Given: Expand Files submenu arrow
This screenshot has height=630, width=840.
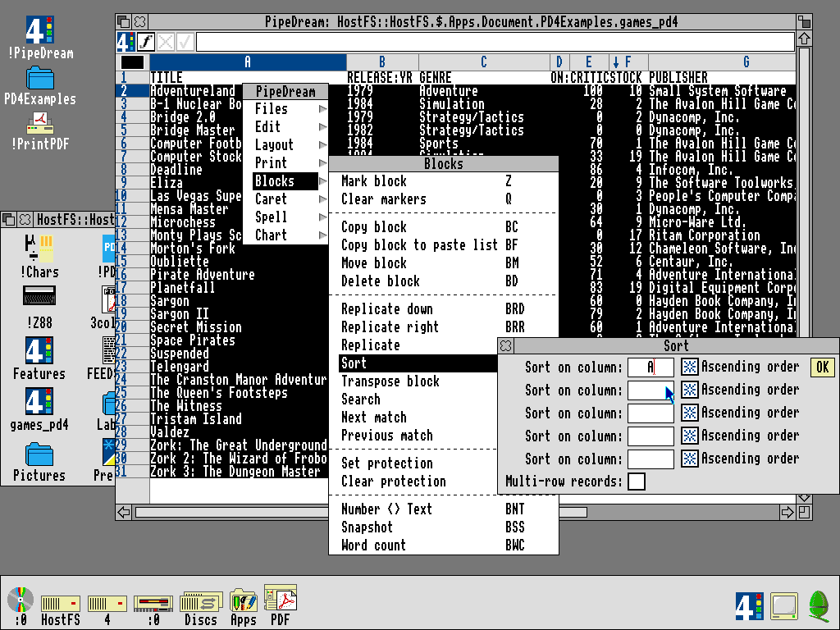Looking at the screenshot, I should point(322,109).
